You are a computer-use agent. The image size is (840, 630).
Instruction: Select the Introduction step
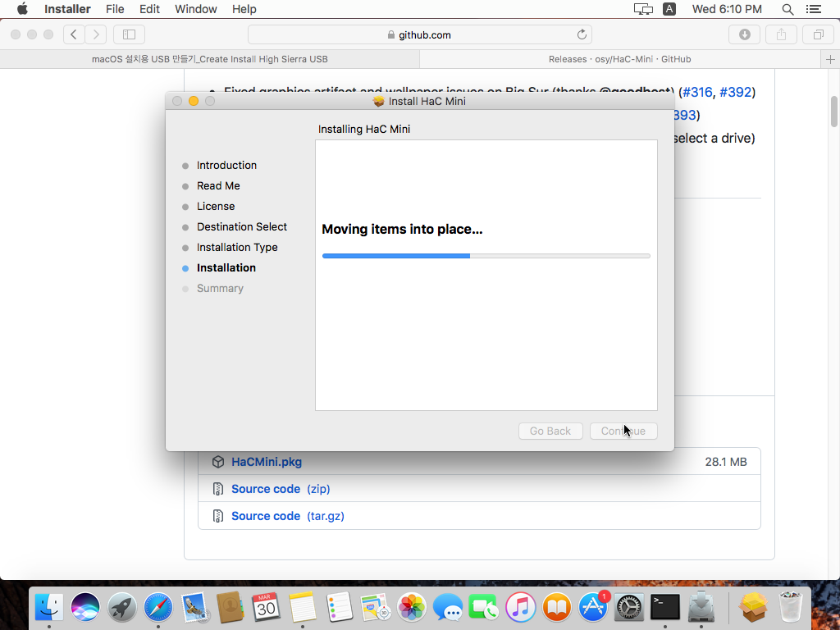click(x=226, y=166)
